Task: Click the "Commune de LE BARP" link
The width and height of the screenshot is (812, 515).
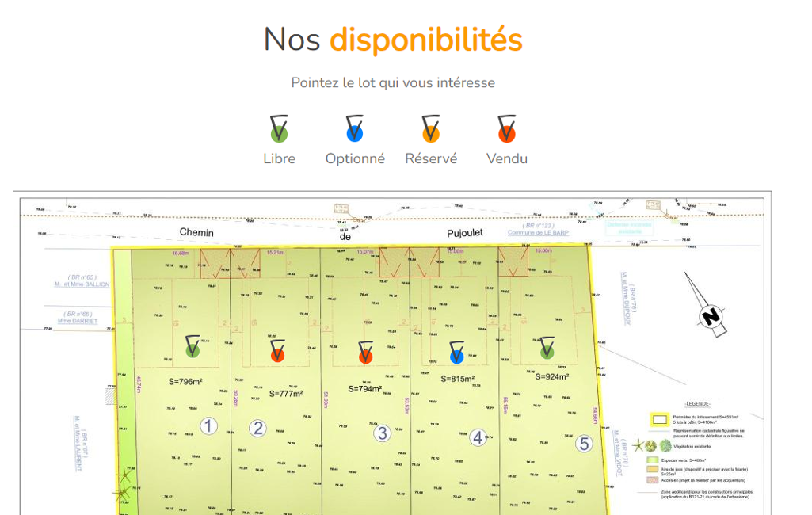Action: click(538, 233)
